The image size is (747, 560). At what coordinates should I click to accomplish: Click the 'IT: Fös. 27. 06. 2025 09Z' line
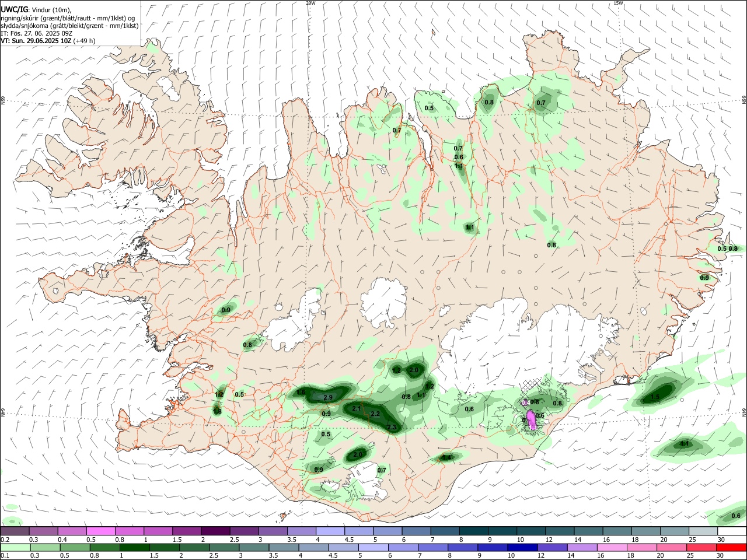click(36, 33)
